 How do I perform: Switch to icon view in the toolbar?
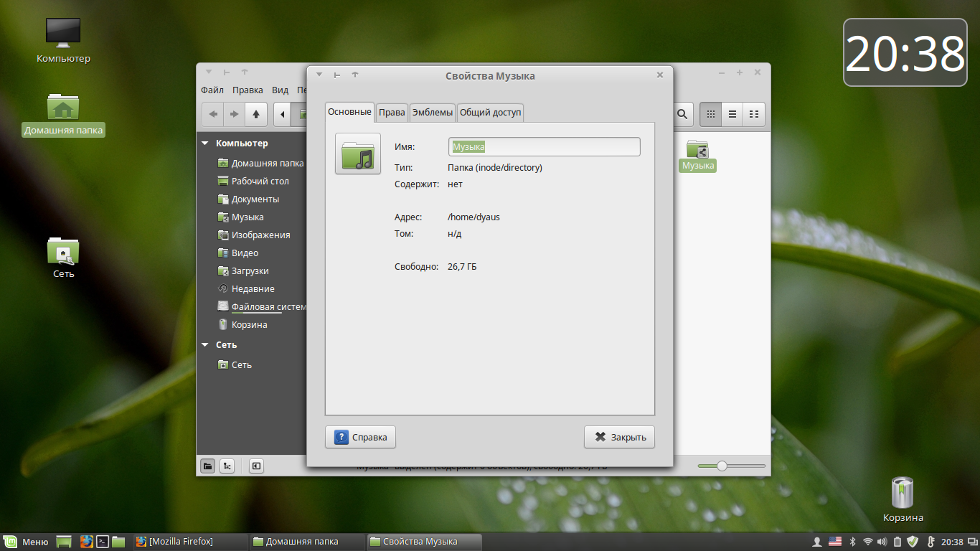coord(710,114)
